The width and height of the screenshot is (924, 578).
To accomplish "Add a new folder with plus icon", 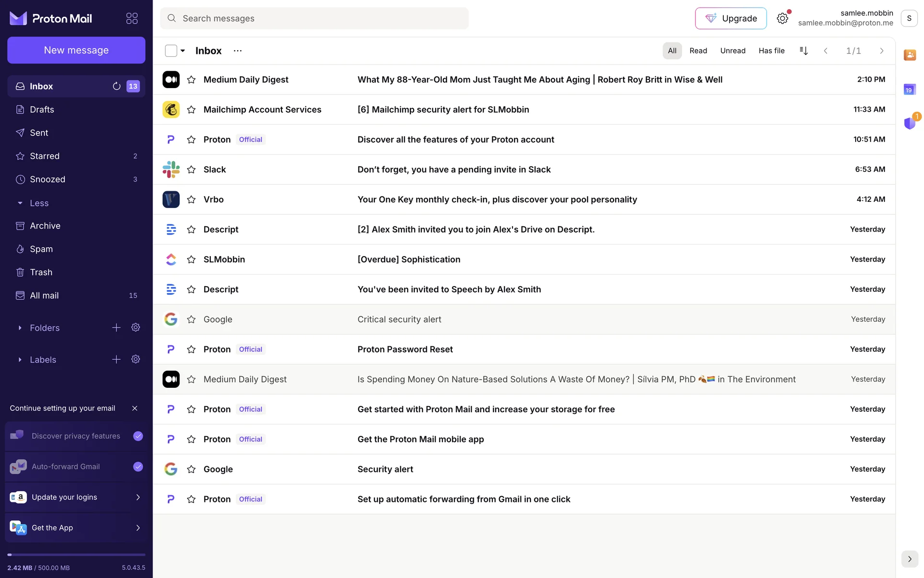I will (116, 328).
